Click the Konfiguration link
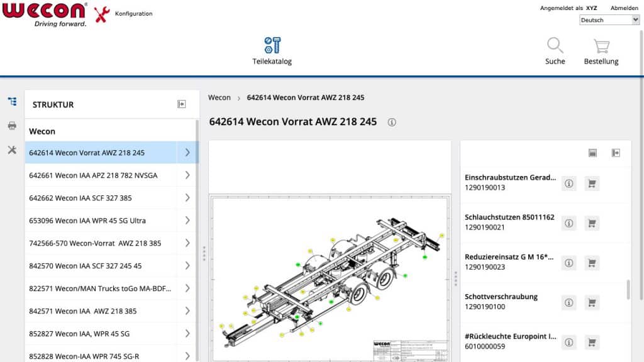This screenshot has width=644, height=362. (133, 14)
